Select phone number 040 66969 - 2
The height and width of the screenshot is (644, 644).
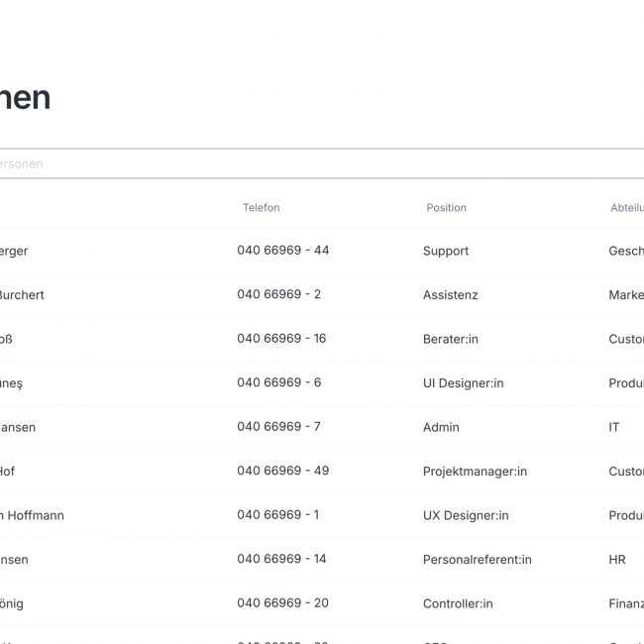coord(278,294)
